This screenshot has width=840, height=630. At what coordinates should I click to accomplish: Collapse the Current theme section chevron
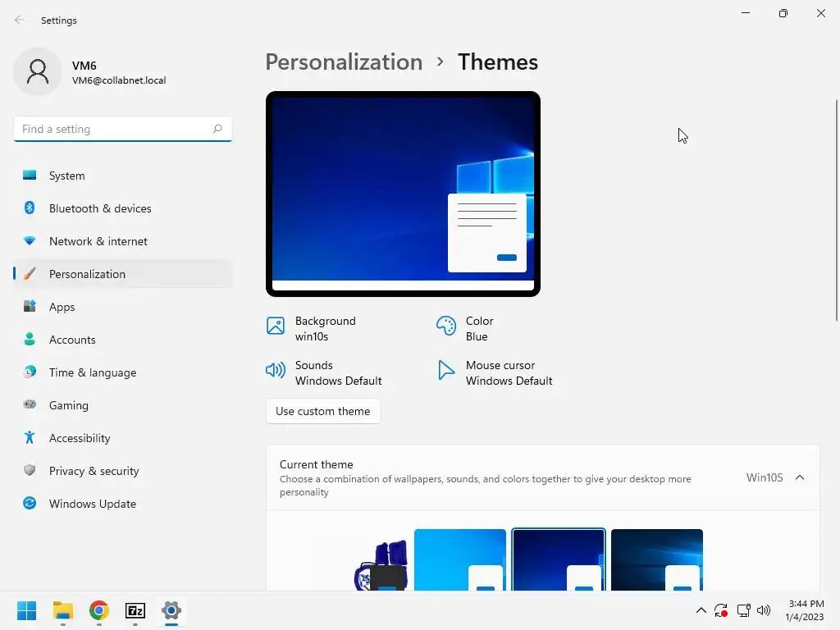[800, 477]
